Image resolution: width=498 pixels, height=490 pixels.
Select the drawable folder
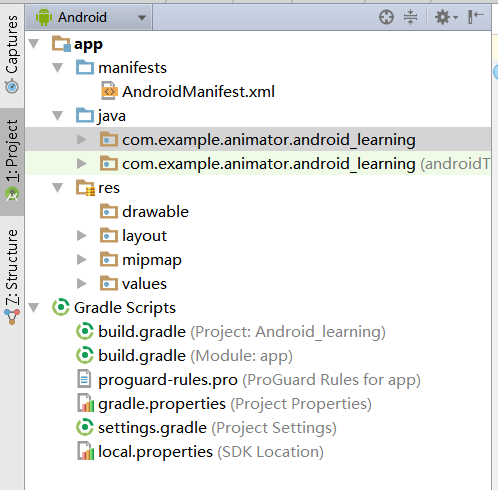click(x=144, y=211)
